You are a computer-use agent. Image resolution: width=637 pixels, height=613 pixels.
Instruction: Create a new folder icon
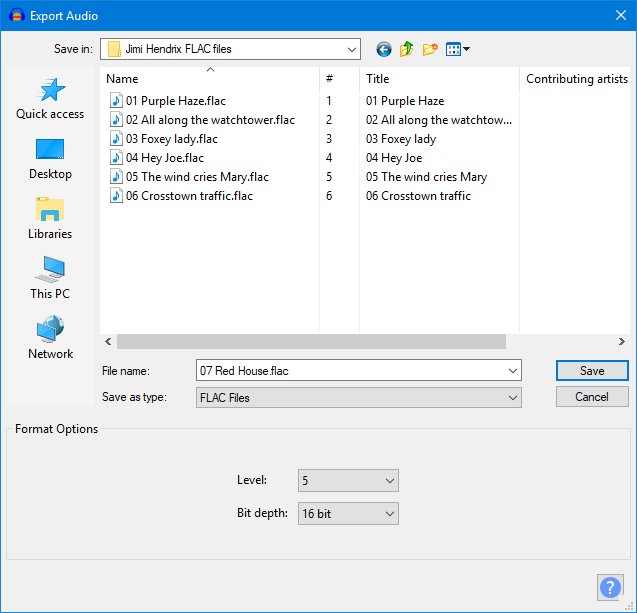tap(430, 49)
